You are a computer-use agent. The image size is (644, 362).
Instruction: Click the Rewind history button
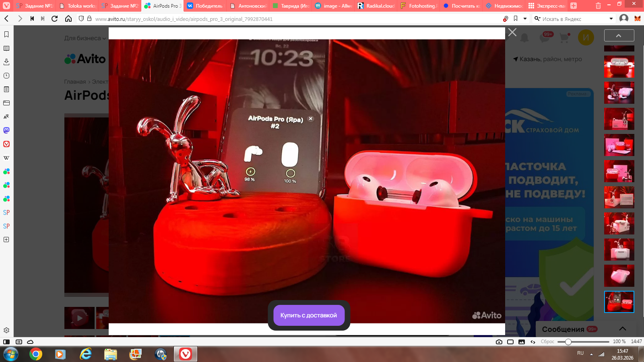(32, 19)
